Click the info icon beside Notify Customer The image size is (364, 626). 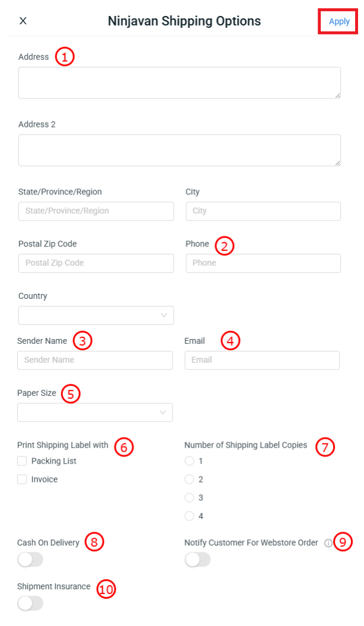328,542
